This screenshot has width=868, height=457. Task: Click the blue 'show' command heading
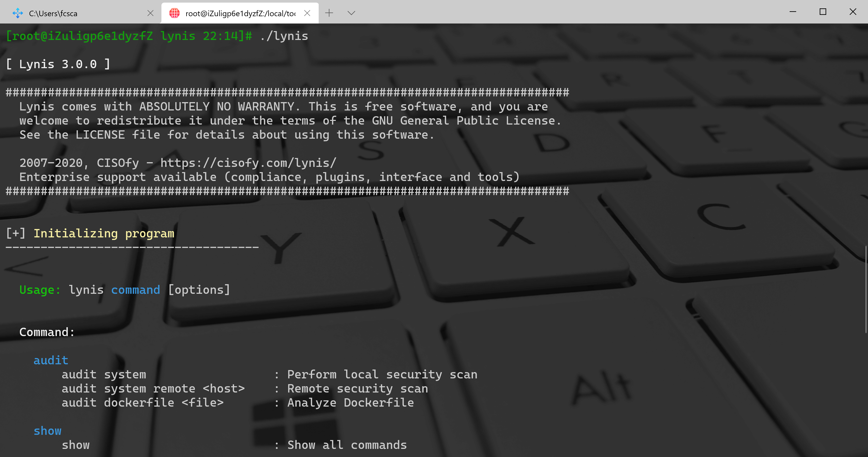(x=48, y=431)
